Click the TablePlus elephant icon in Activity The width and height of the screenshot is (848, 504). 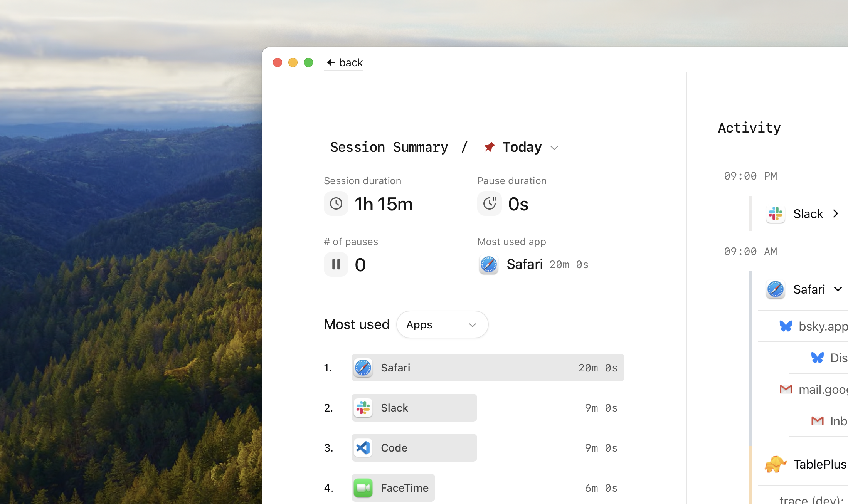click(775, 464)
